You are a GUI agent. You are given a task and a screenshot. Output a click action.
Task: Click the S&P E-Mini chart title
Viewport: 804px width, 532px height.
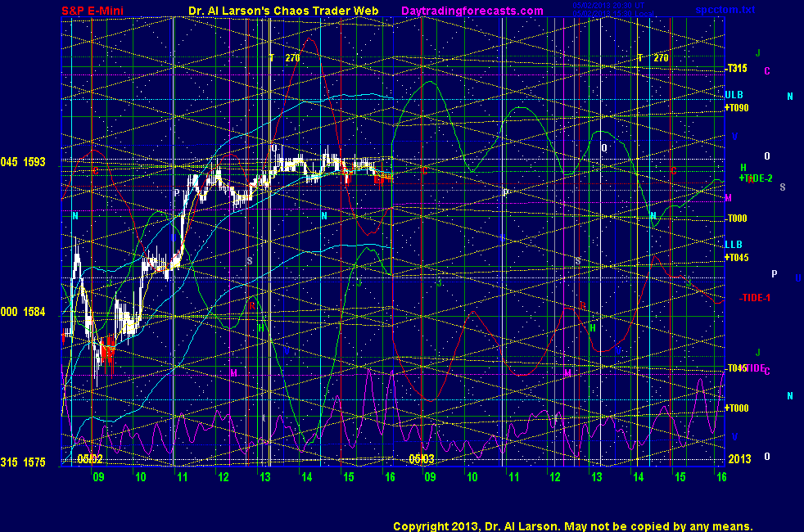click(x=95, y=11)
